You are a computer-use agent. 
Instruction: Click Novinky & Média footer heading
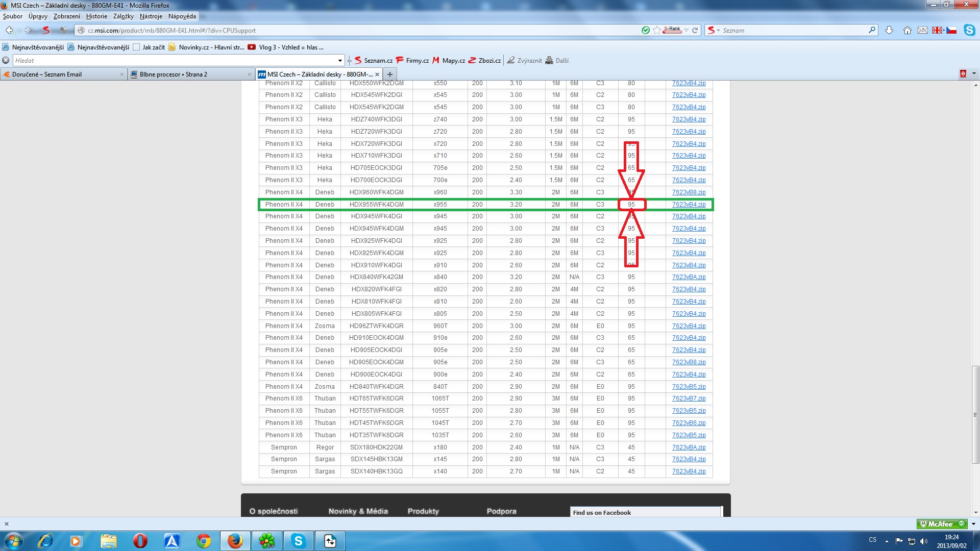pyautogui.click(x=358, y=511)
